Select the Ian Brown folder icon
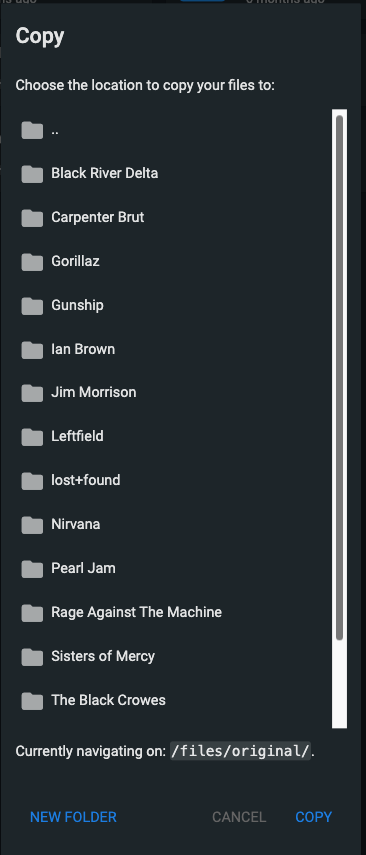366x855 pixels. (x=32, y=350)
